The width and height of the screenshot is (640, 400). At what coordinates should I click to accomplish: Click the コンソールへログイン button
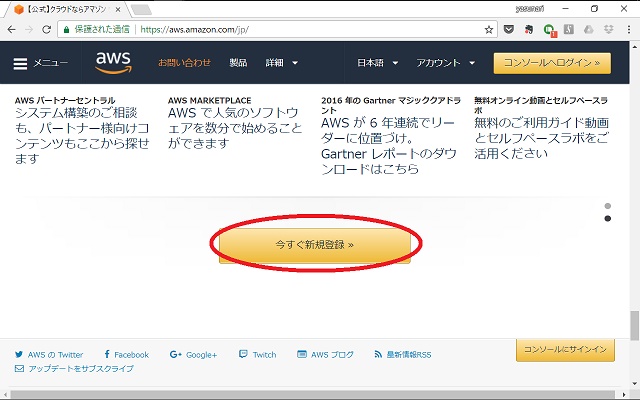point(552,63)
